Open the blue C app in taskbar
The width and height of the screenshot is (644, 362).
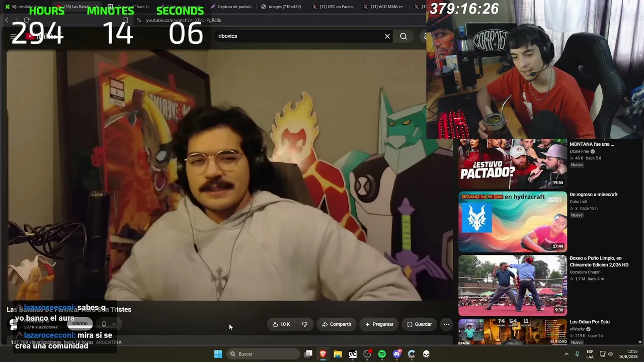tap(412, 354)
